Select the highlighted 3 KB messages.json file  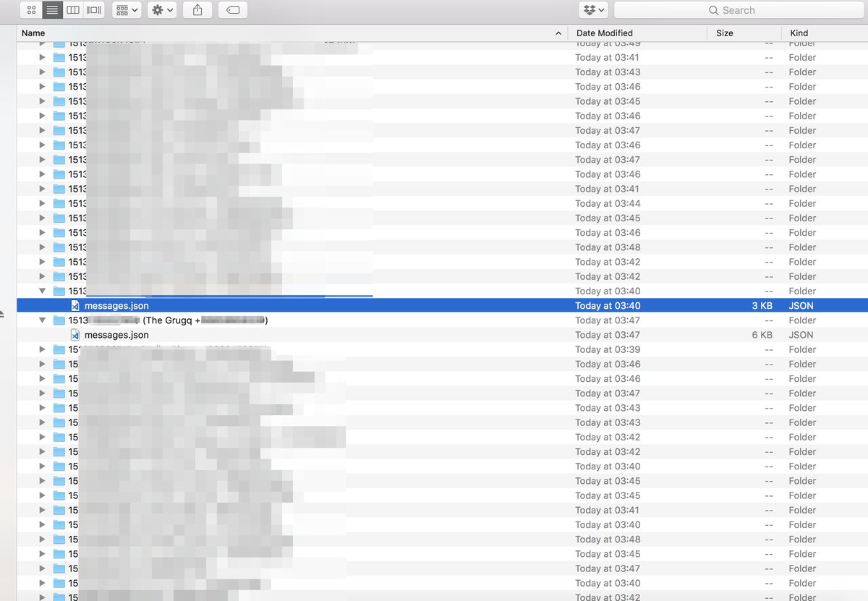click(116, 306)
